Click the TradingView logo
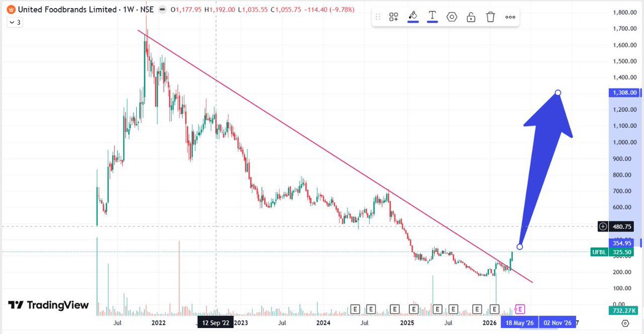Screen dimensions: 644x334 [x=48, y=305]
